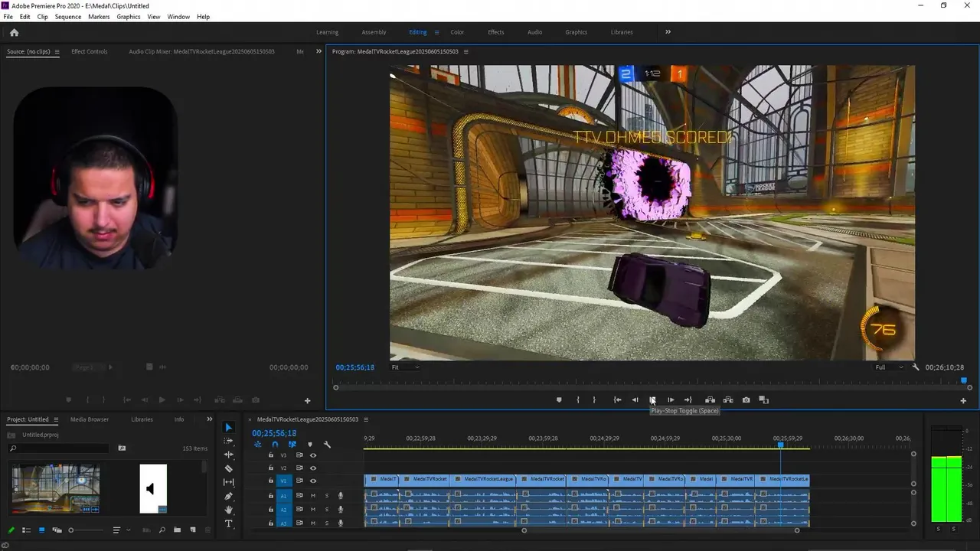Switch to Effects workspace
This screenshot has width=980, height=551.
pos(496,32)
